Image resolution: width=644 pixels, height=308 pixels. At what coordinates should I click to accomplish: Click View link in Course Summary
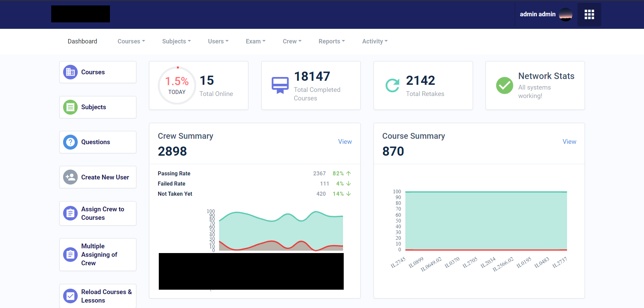pyautogui.click(x=569, y=142)
